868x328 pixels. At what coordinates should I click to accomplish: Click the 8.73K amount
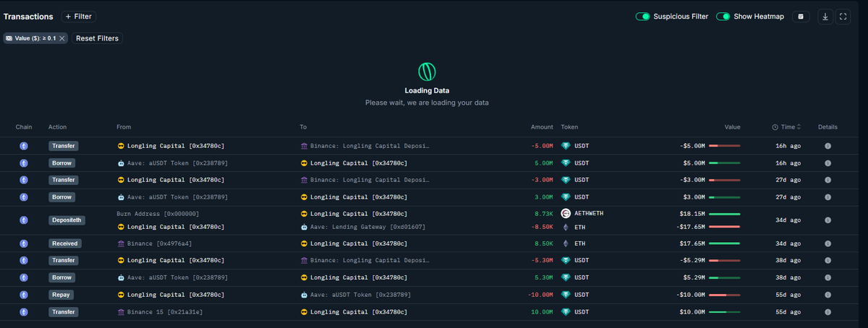542,214
